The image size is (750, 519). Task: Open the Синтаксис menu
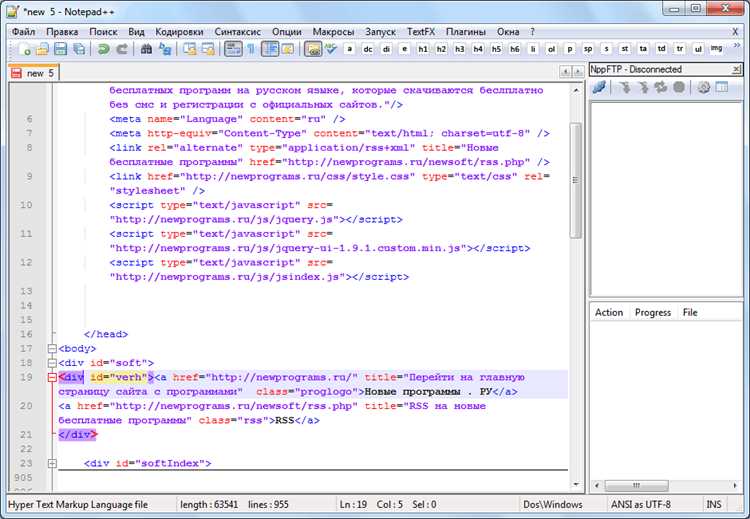[x=238, y=32]
